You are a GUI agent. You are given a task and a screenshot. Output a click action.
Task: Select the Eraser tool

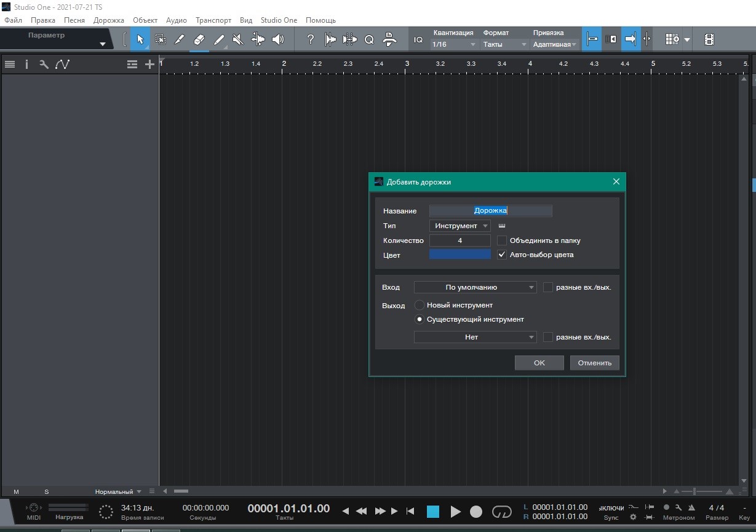click(199, 39)
